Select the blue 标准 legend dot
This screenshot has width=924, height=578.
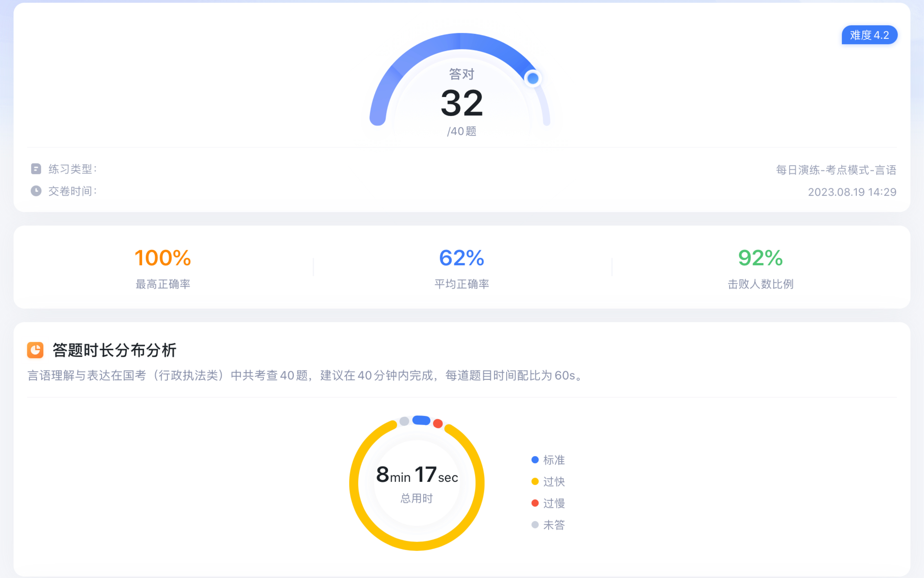535,460
